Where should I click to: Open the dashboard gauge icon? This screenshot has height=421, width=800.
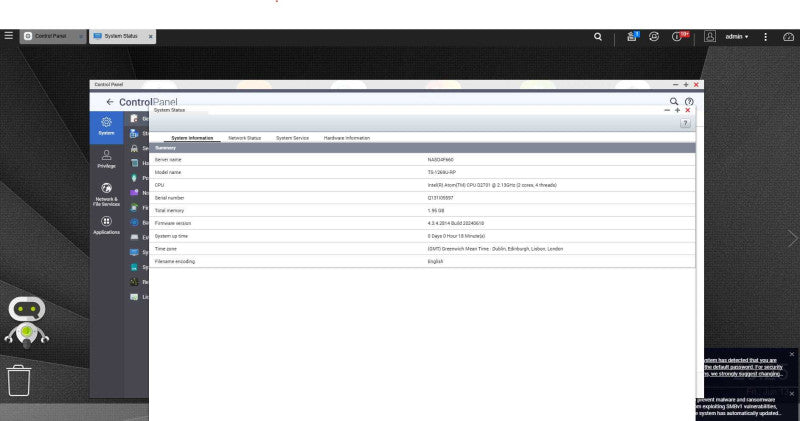[788, 37]
